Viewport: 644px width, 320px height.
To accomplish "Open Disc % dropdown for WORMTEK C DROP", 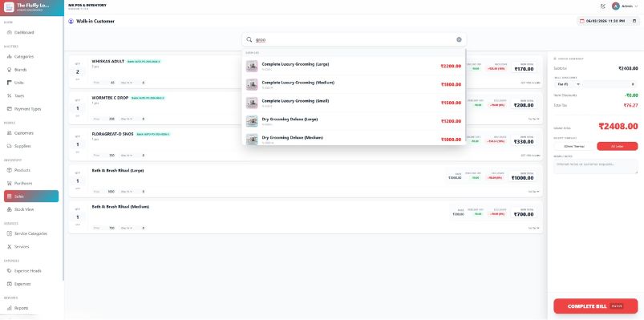I will (x=127, y=119).
